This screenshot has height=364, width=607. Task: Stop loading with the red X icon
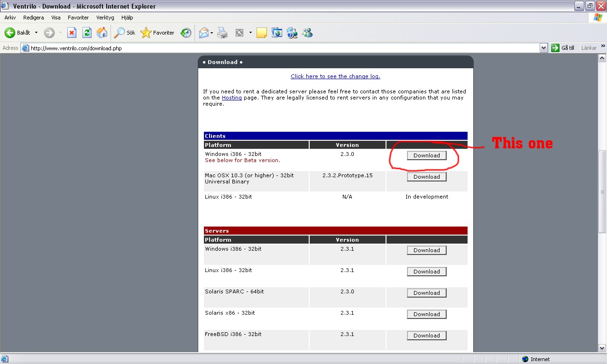tap(72, 33)
